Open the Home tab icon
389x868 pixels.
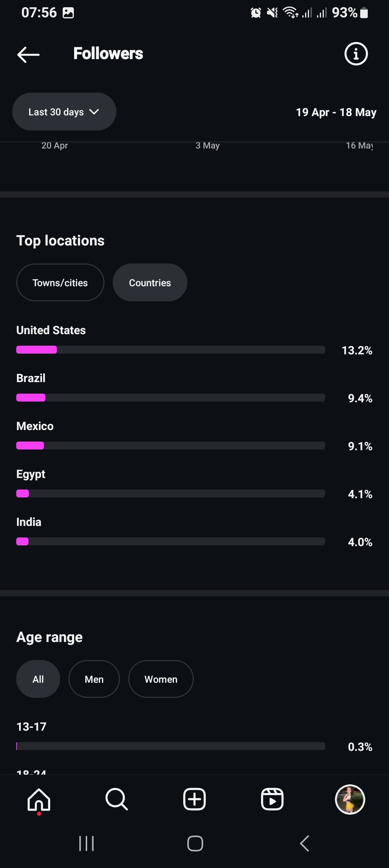click(39, 799)
